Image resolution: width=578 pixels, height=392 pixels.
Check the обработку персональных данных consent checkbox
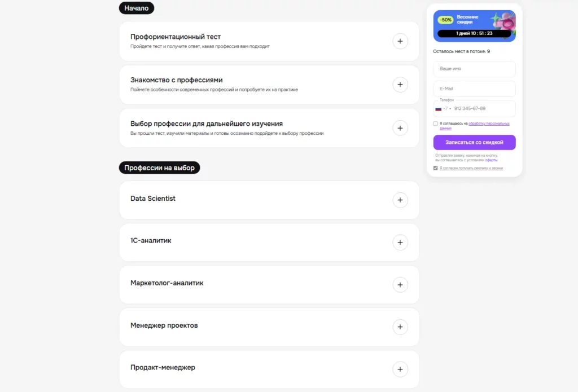(x=436, y=124)
